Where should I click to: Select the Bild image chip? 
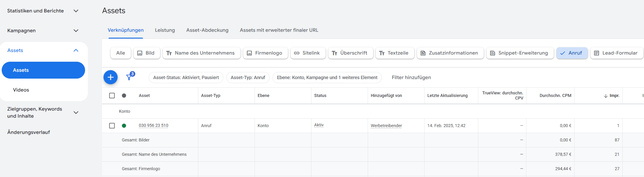(x=146, y=53)
